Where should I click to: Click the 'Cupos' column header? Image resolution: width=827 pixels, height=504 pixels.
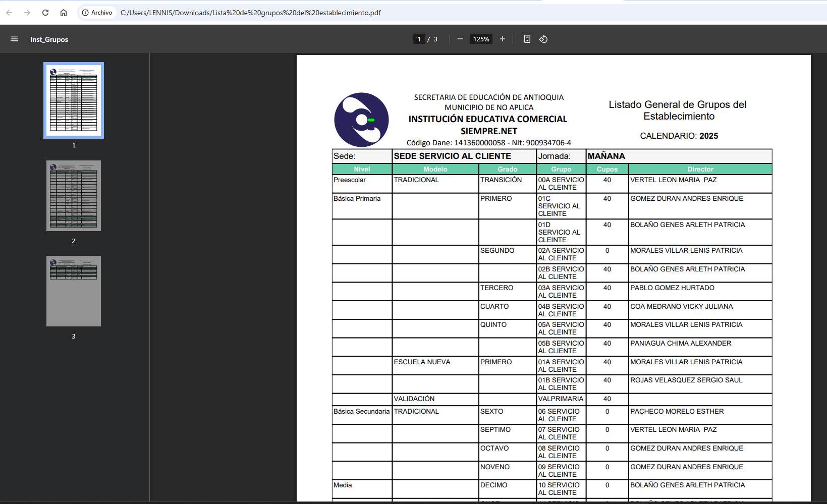click(x=607, y=169)
